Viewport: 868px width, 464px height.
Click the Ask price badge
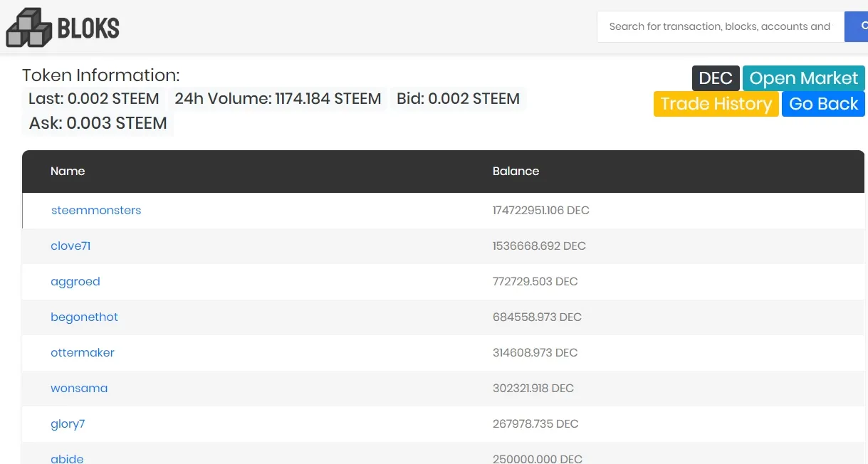coord(98,123)
